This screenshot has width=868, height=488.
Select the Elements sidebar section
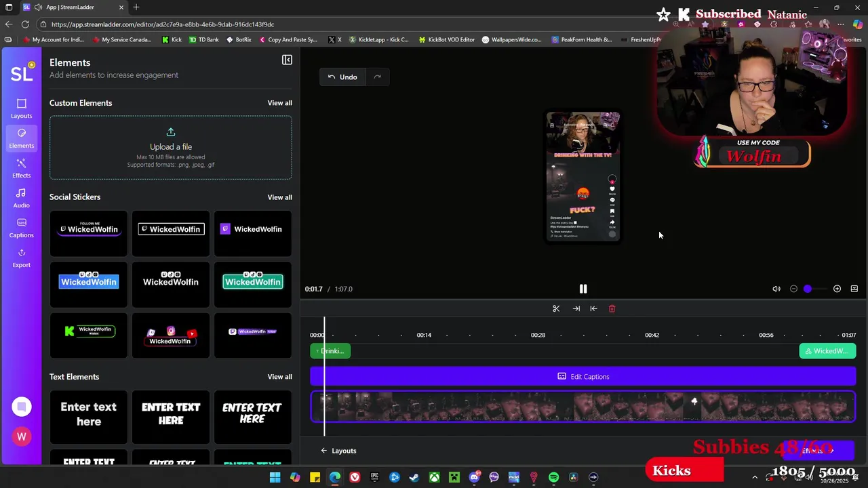coord(21,138)
